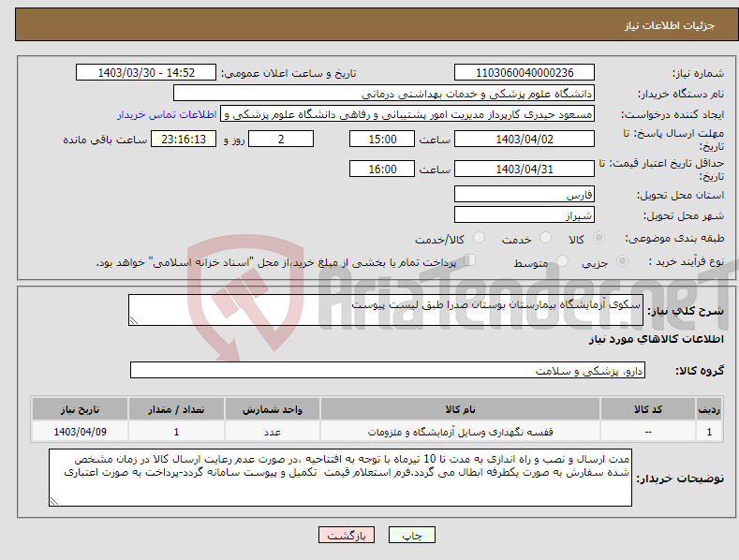Click item name قفسه نگهداری وسایل آزمایشگاه cell
The width and height of the screenshot is (739, 560).
tap(460, 432)
